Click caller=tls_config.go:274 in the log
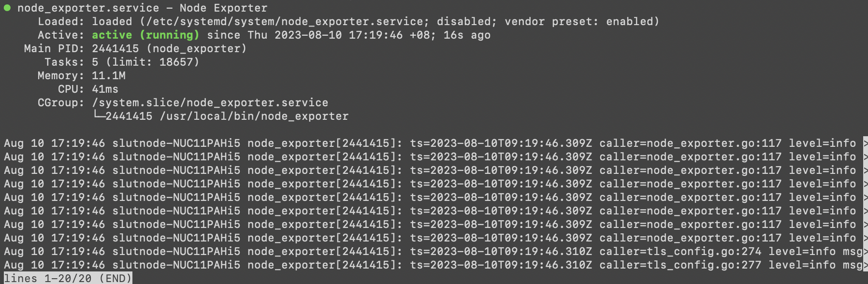Screen dimensions: 868x284 (680, 251)
